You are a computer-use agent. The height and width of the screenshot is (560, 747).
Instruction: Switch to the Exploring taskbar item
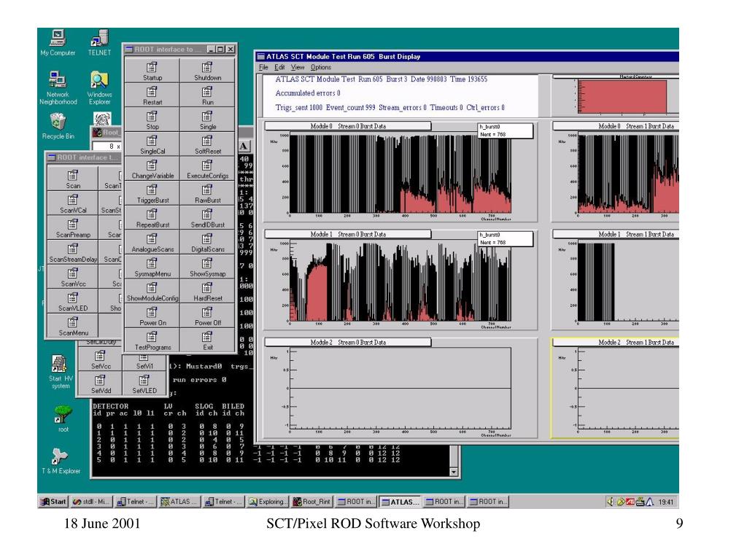(268, 502)
